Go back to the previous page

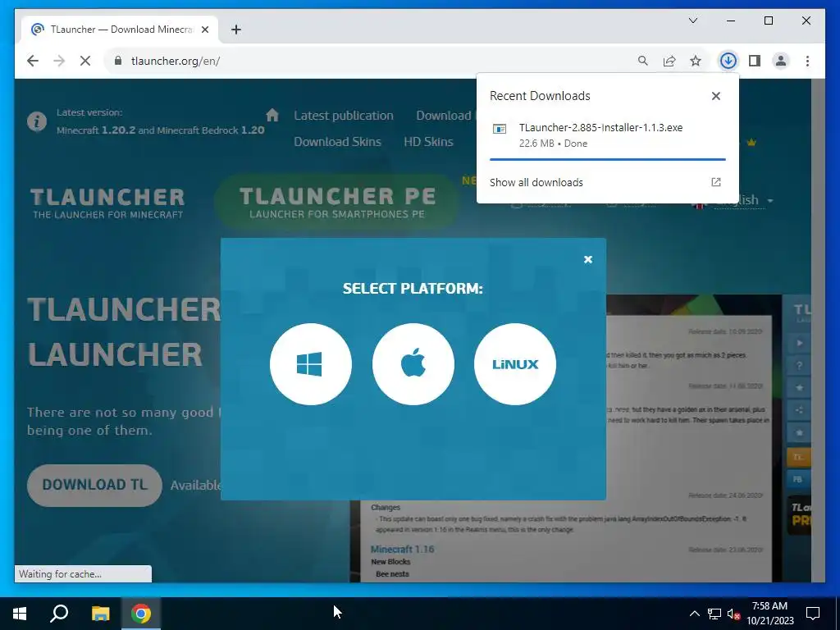pos(33,61)
